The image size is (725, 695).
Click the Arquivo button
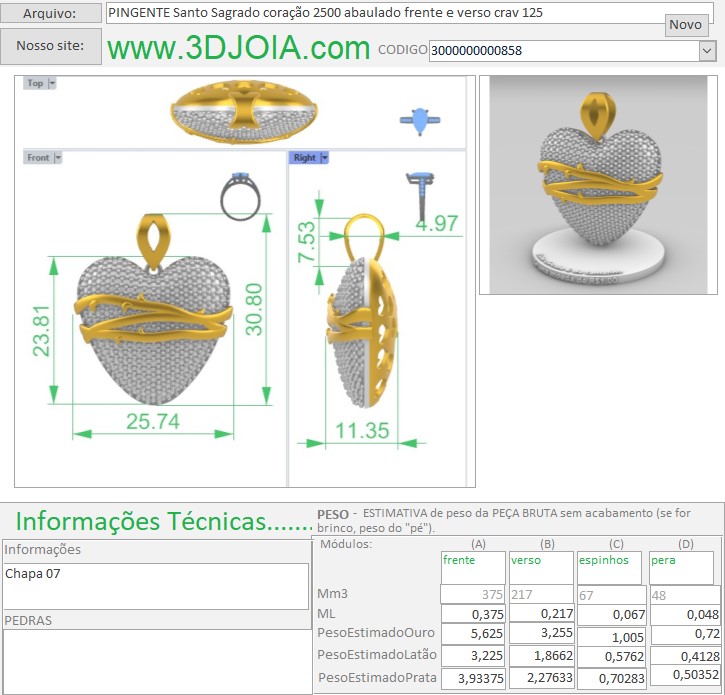[51, 13]
